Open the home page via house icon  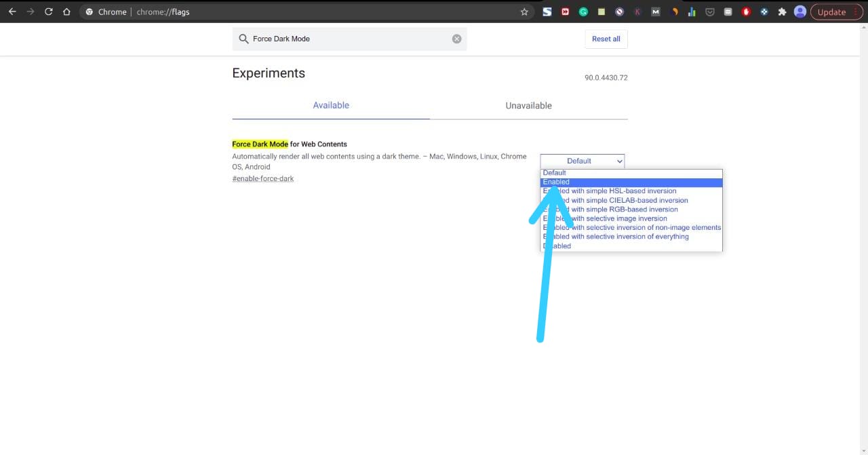pos(66,12)
